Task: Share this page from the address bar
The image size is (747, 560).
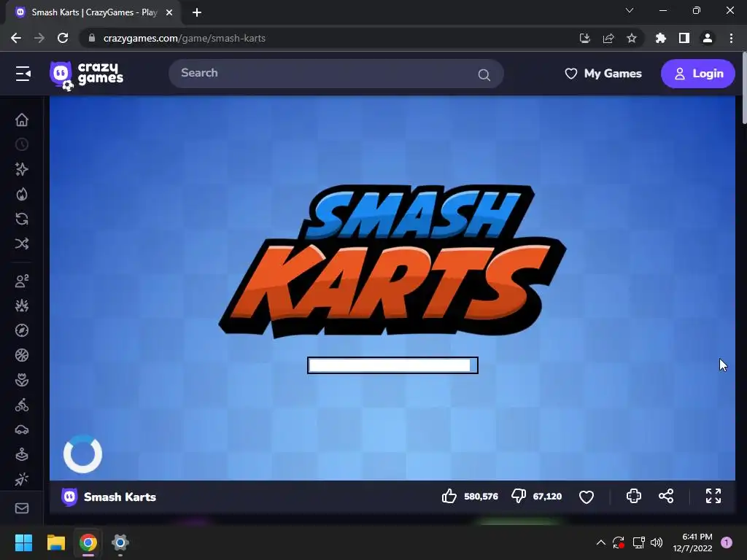Action: [608, 38]
